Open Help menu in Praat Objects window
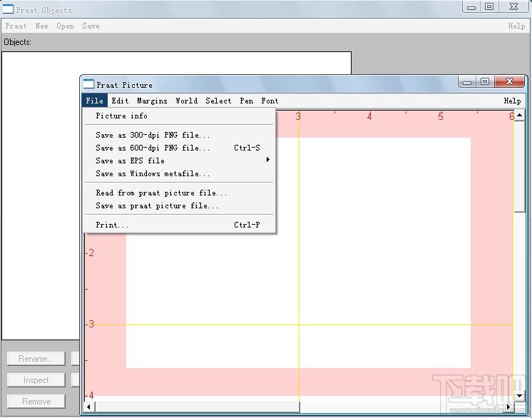The height and width of the screenshot is (418, 532). [516, 26]
